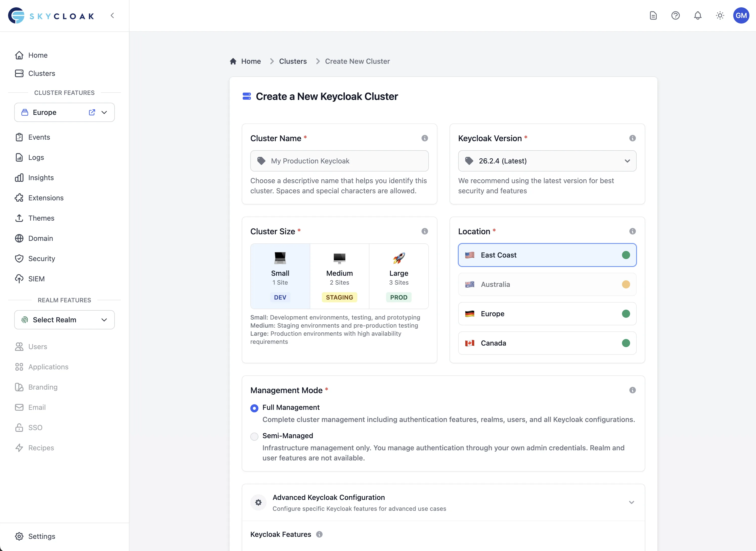Select the SIEM feature in the sidebar

tap(36, 279)
